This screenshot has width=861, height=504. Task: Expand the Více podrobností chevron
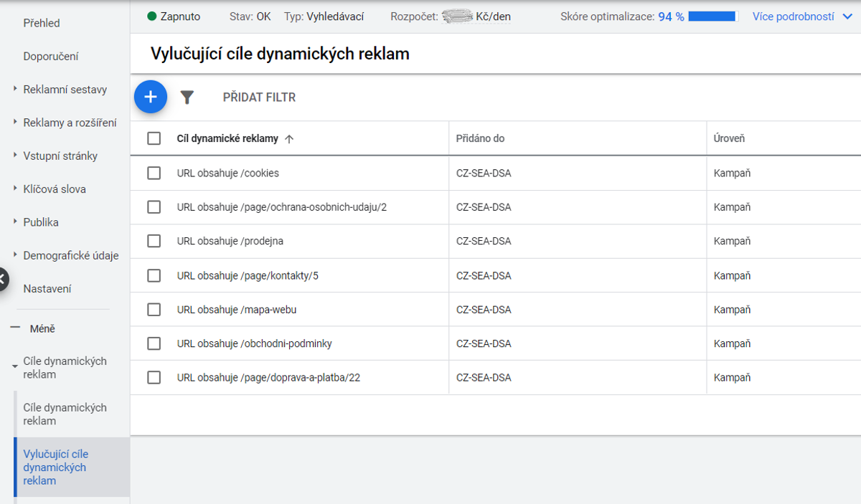point(846,16)
